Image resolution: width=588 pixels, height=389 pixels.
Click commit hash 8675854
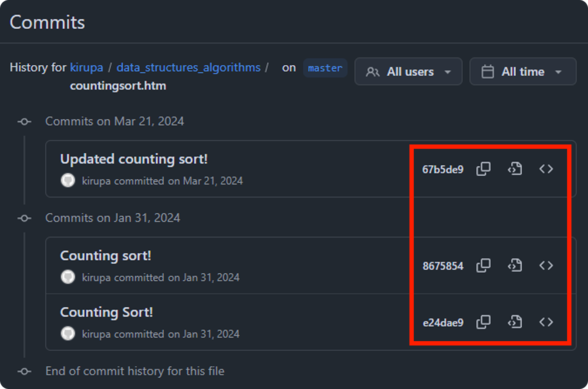pyautogui.click(x=443, y=266)
